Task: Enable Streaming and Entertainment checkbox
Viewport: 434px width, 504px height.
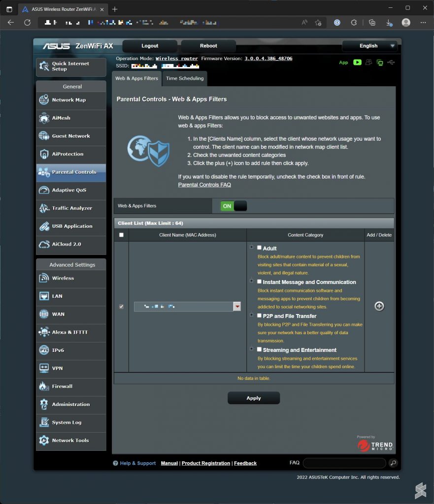Action: pyautogui.click(x=259, y=349)
